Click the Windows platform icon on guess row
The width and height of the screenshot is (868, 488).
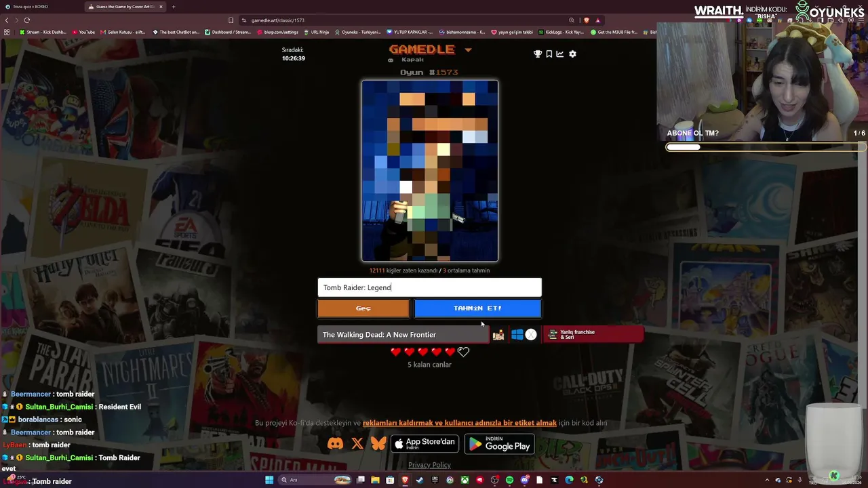[517, 335]
